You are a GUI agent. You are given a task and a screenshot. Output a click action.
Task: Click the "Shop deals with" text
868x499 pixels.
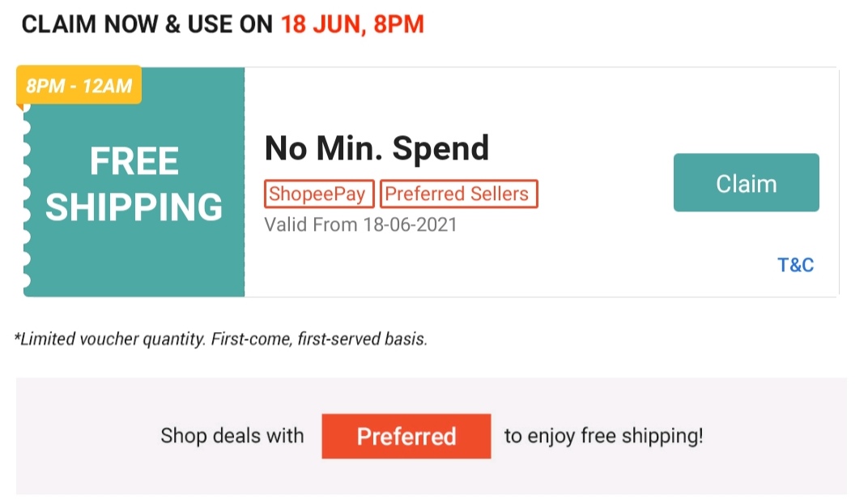(232, 436)
